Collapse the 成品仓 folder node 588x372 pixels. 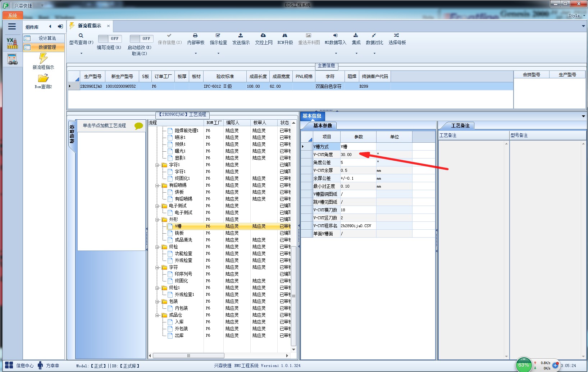click(x=157, y=315)
